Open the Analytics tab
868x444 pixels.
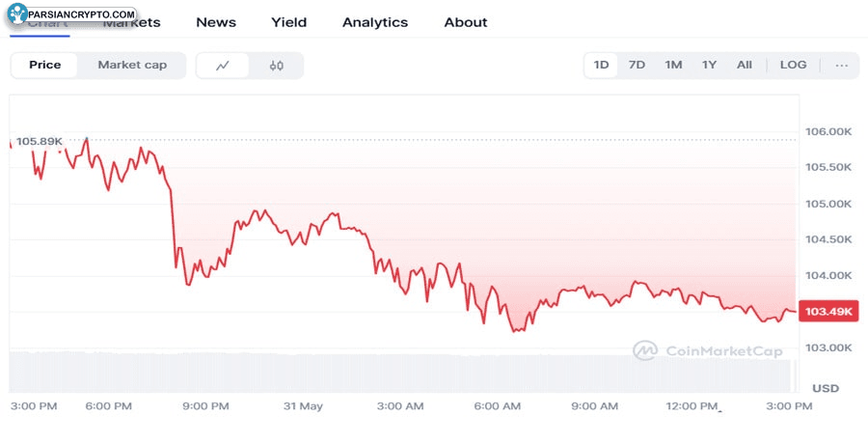pos(375,22)
